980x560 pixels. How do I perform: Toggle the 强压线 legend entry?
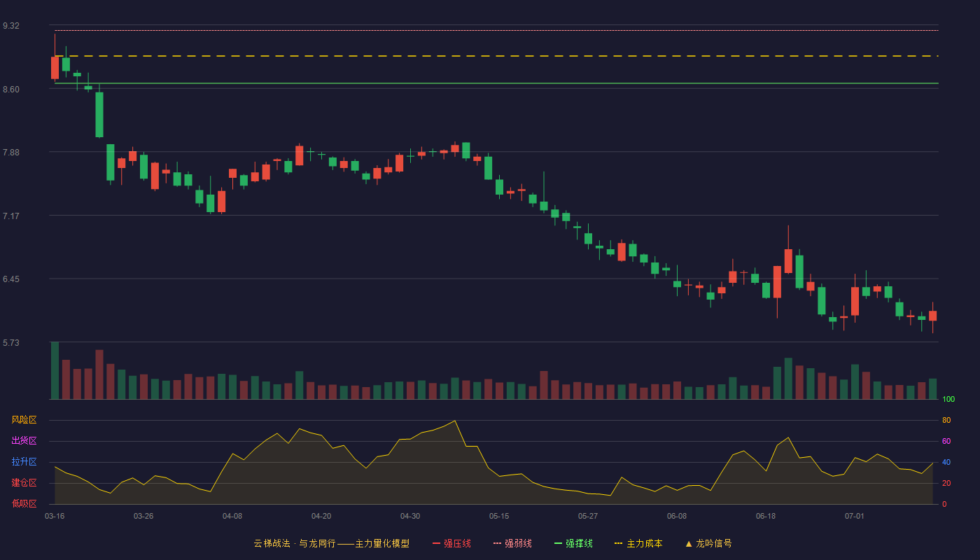click(451, 543)
